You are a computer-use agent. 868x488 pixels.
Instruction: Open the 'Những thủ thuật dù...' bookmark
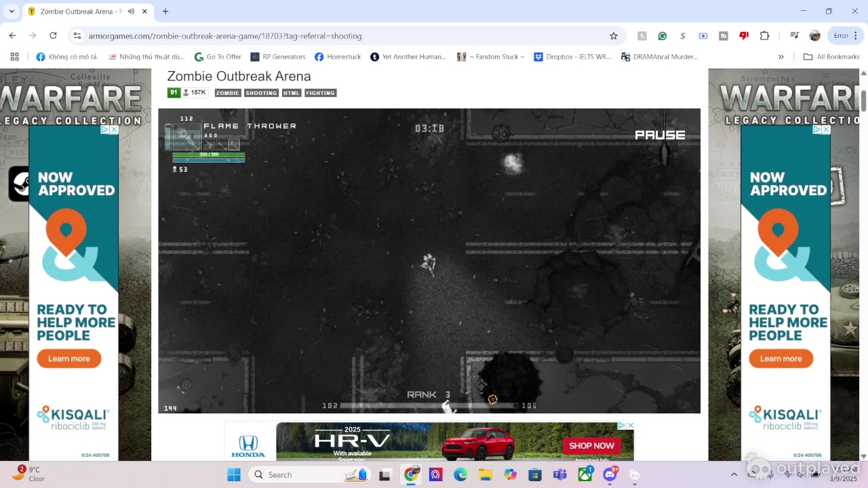pyautogui.click(x=146, y=57)
